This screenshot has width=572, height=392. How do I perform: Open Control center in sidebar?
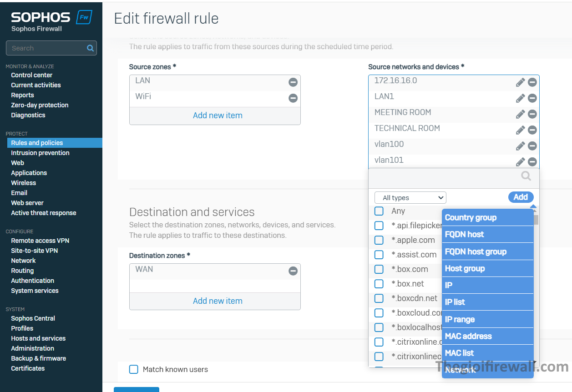point(32,75)
